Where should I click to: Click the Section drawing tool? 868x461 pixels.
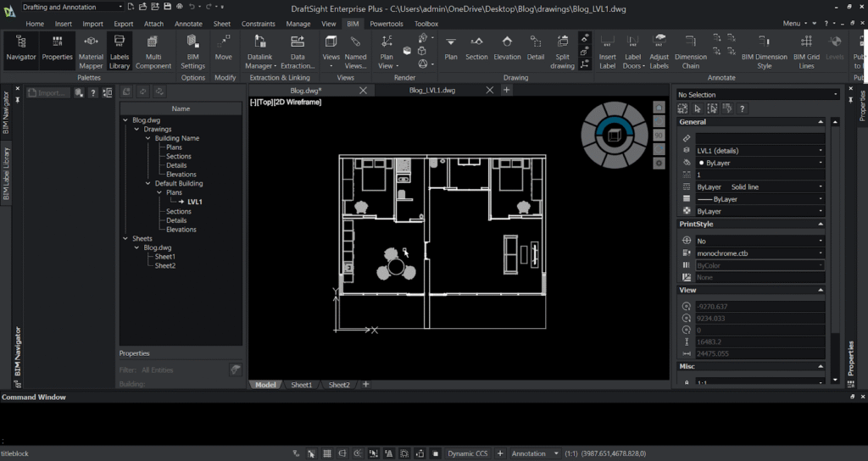(476, 47)
